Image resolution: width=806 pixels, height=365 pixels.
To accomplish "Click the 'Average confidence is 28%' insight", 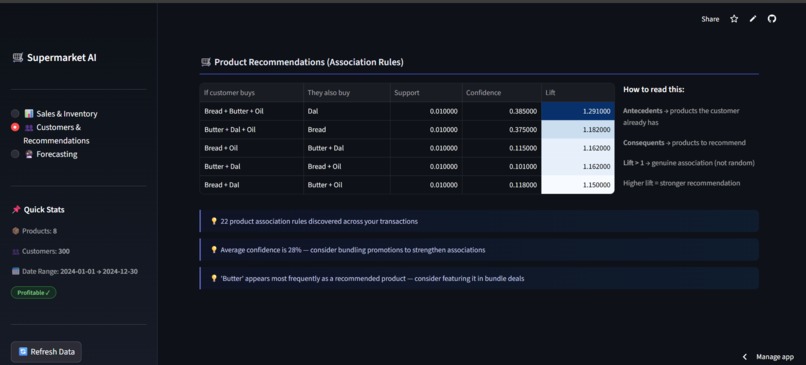I will [x=479, y=250].
